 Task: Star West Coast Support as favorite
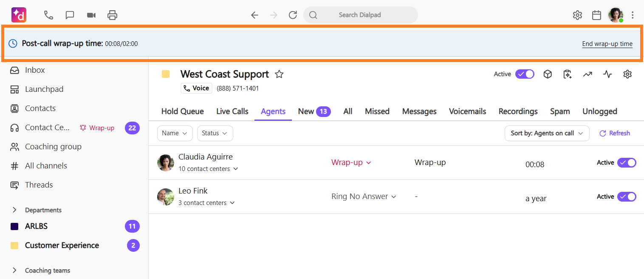(279, 74)
